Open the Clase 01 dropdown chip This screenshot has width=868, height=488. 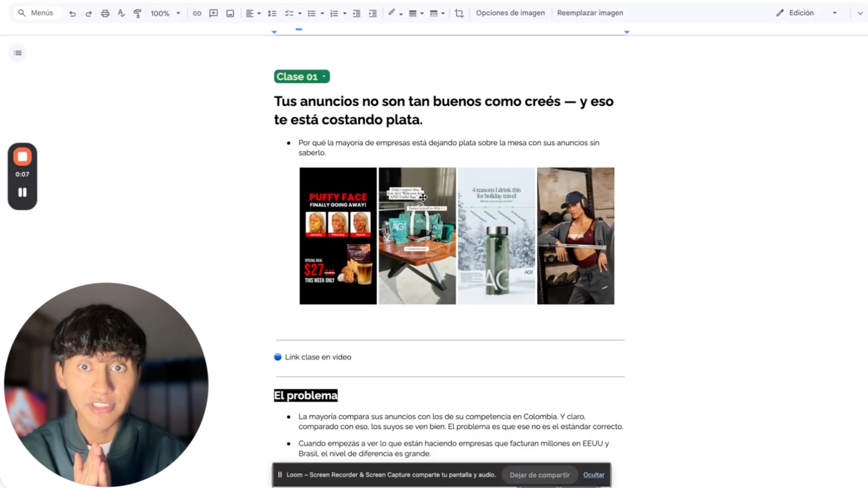[302, 77]
